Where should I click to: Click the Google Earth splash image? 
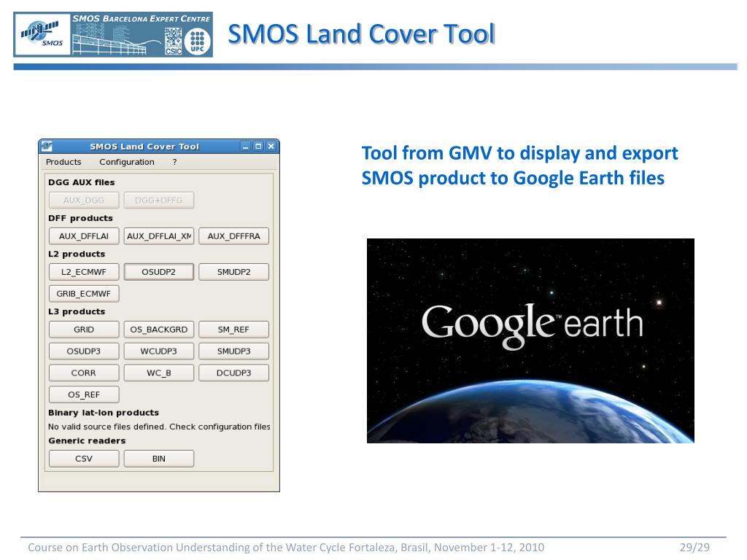pos(530,341)
